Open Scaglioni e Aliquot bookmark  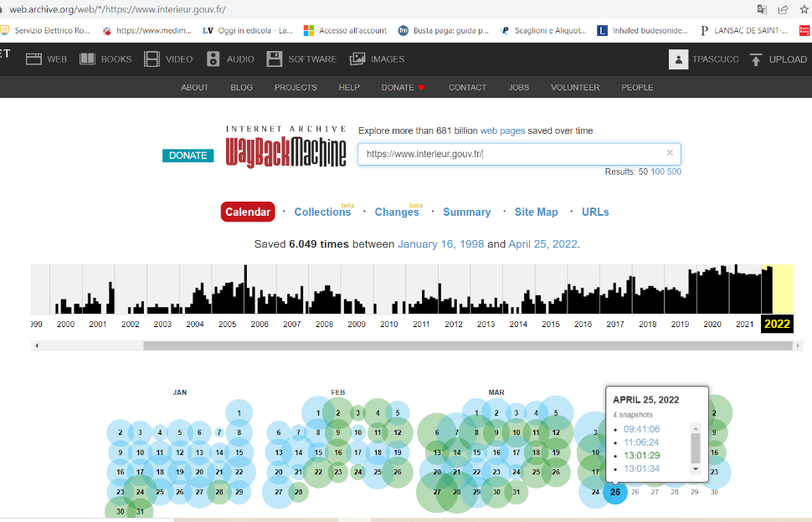(544, 30)
